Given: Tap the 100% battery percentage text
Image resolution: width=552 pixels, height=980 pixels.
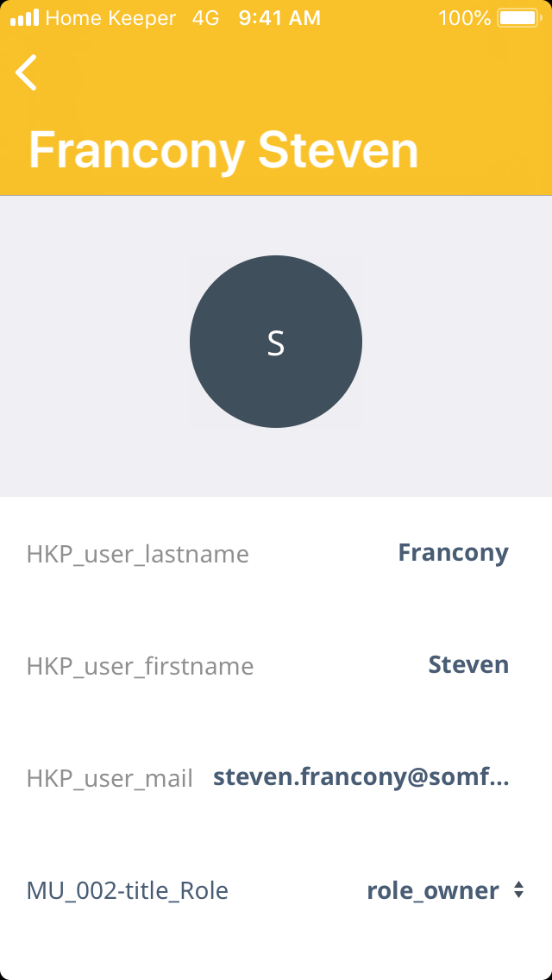Looking at the screenshot, I should click(464, 18).
